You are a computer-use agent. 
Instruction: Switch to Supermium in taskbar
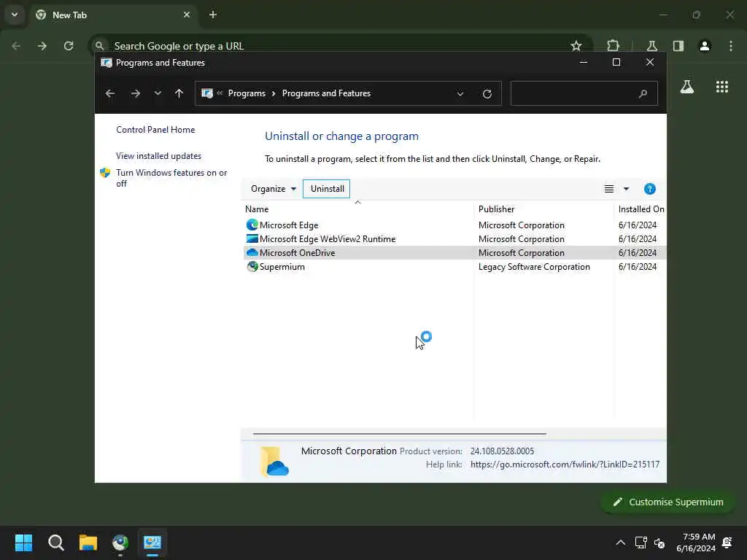coord(120,542)
